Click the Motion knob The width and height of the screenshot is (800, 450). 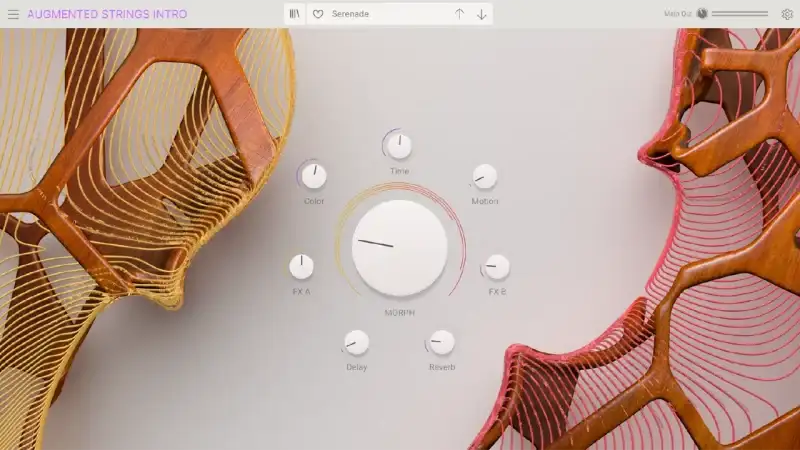[x=484, y=177]
